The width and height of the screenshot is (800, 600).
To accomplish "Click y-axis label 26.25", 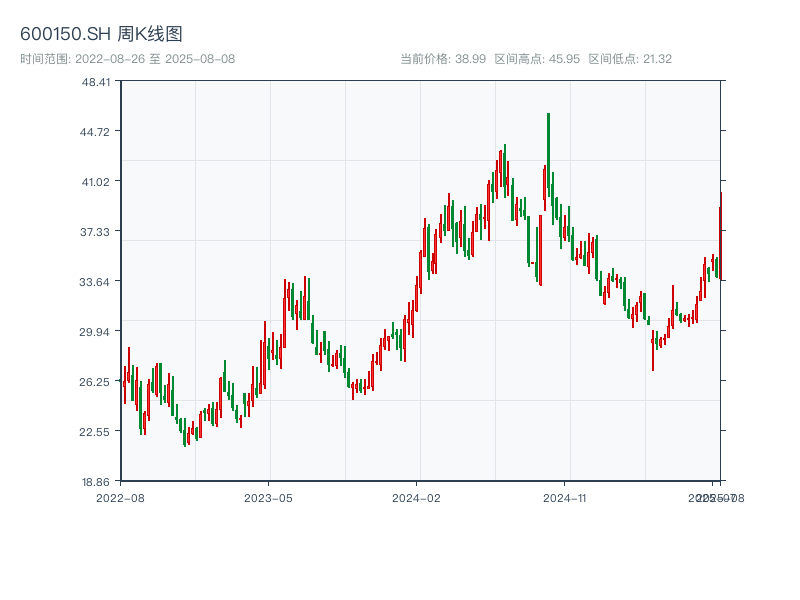I will pyautogui.click(x=94, y=382).
